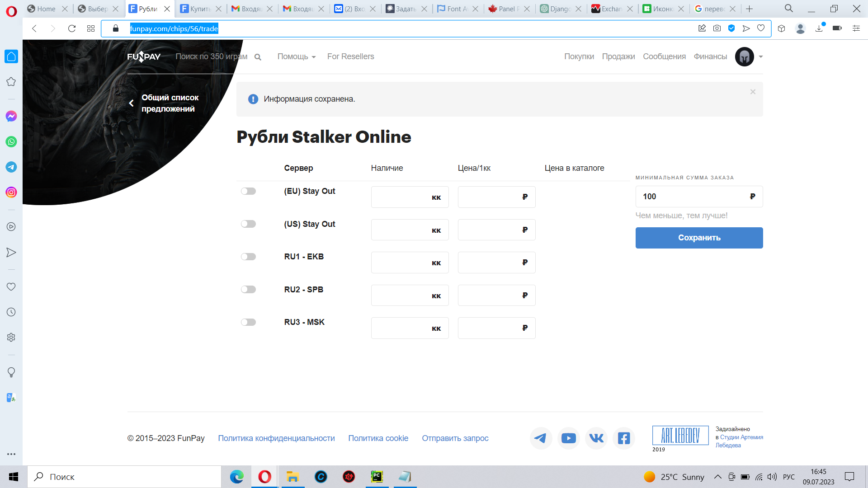The image size is (868, 488).
Task: Open sidebar three-dots more menu
Action: click(x=11, y=454)
